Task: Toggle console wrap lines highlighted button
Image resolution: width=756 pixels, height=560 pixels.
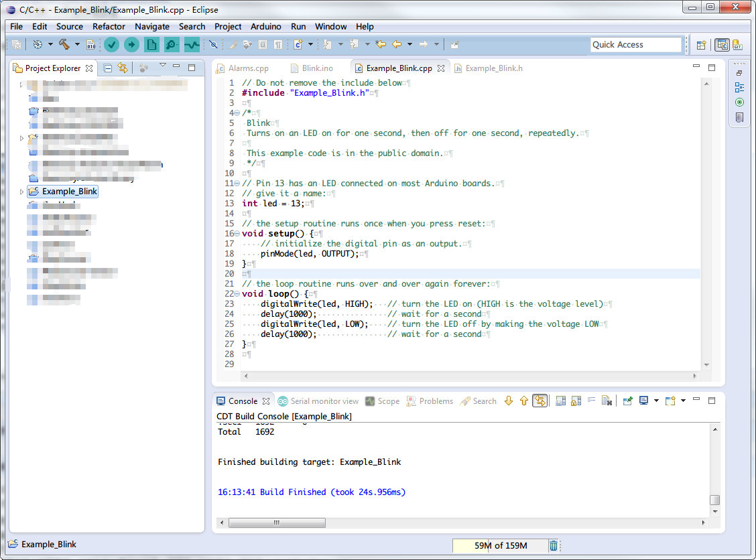Action: [540, 401]
